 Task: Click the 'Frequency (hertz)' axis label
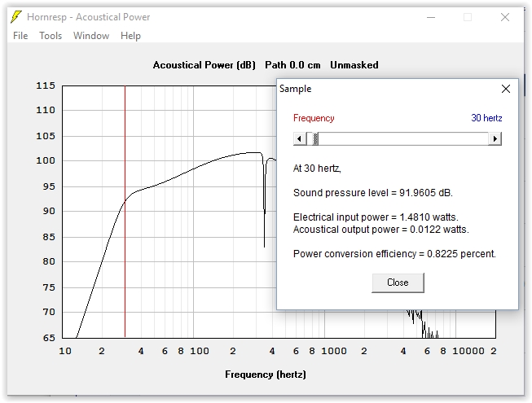[266, 375]
